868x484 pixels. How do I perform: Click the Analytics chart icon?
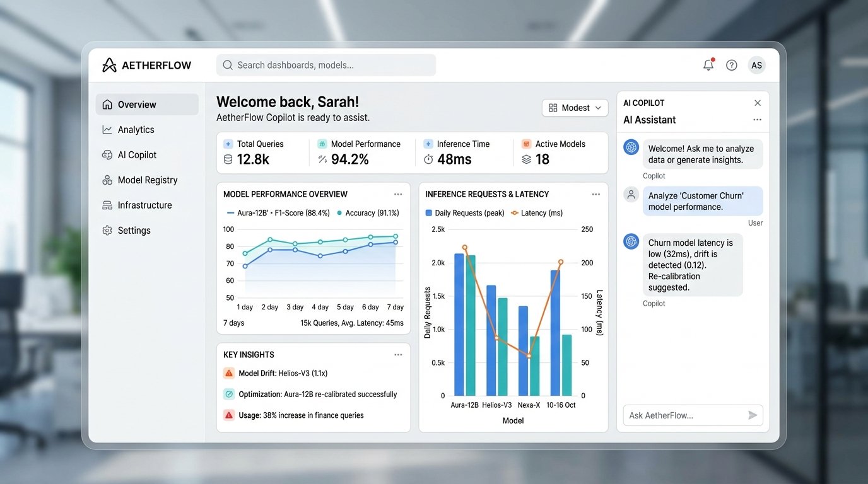pyautogui.click(x=107, y=130)
